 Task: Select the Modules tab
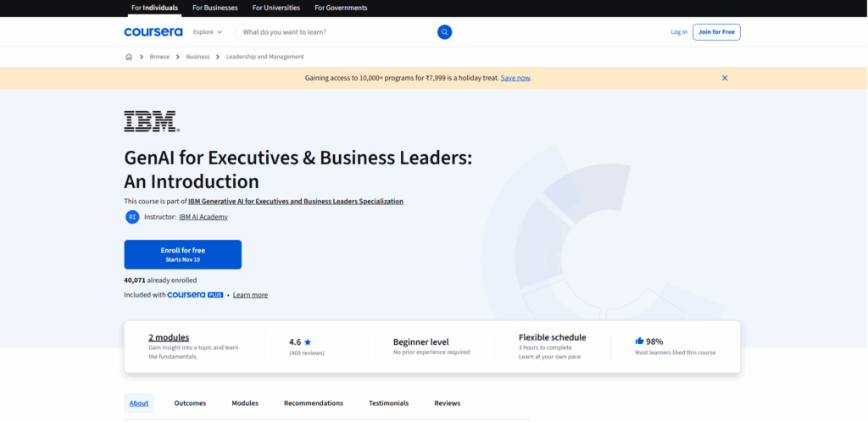coord(245,403)
